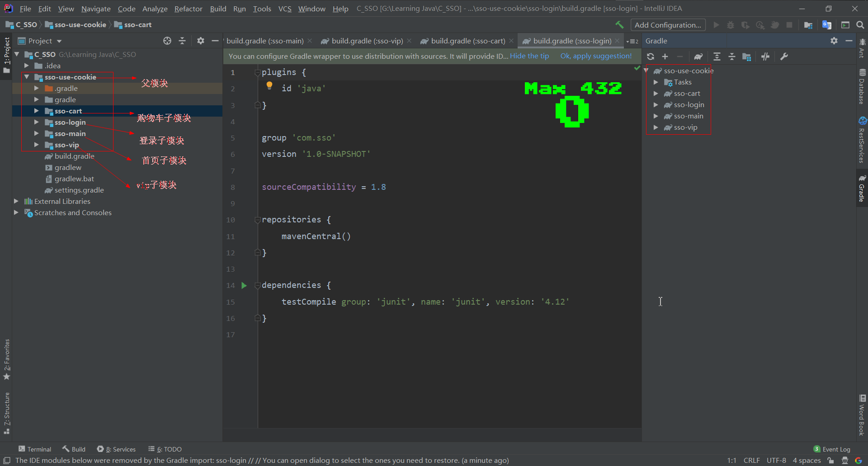Click the Gradle refresh/reimport icon

[651, 56]
